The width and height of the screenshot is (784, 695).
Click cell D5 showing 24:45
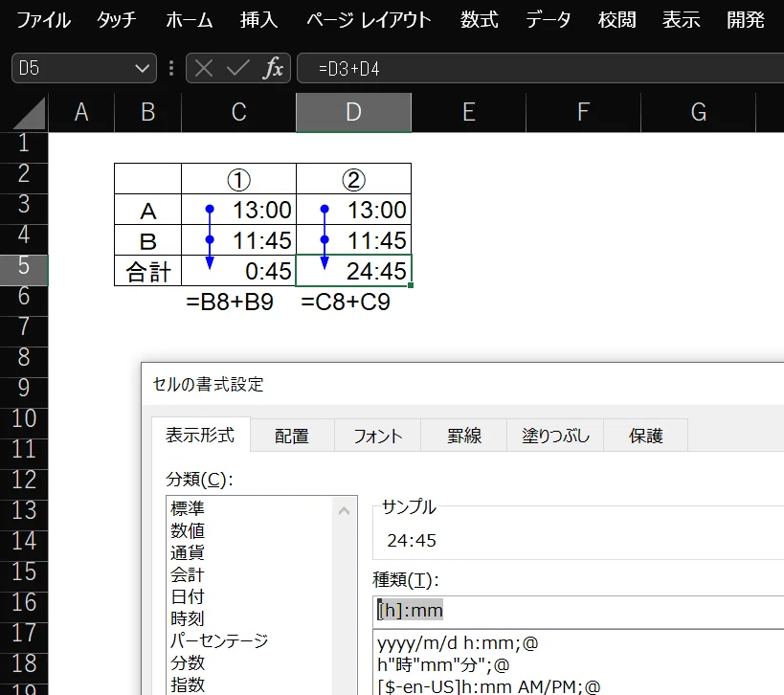pos(353,271)
